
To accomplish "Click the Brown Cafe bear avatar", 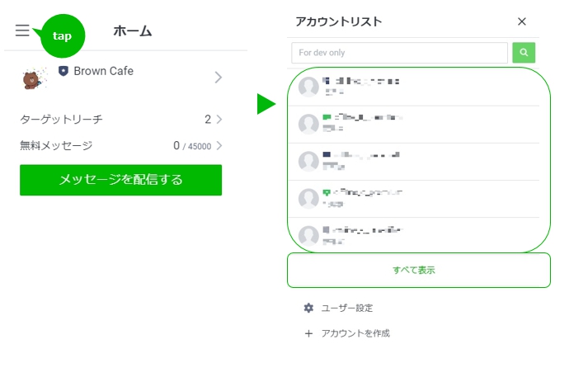I will [x=35, y=78].
